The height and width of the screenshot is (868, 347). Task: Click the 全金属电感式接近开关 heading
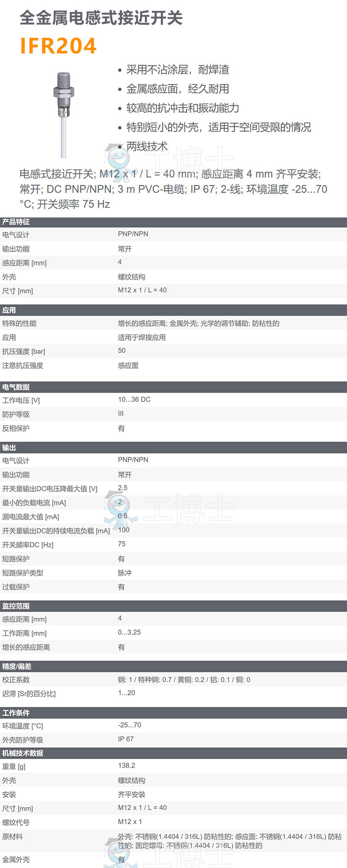point(101,18)
